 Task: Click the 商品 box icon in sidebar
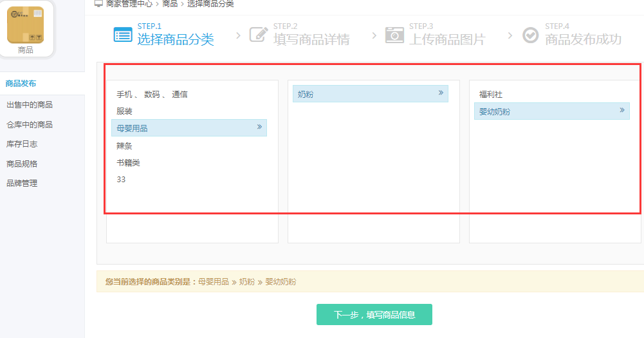26,26
